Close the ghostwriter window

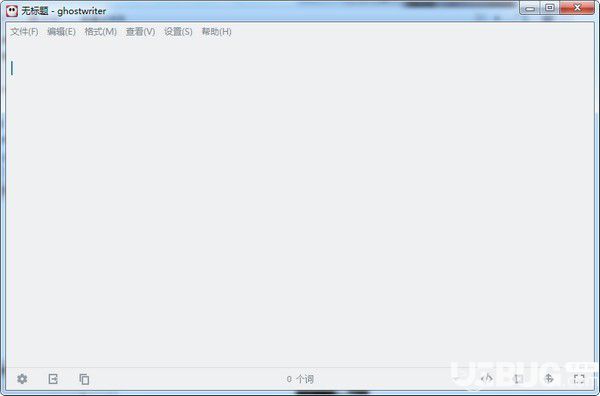pos(577,8)
